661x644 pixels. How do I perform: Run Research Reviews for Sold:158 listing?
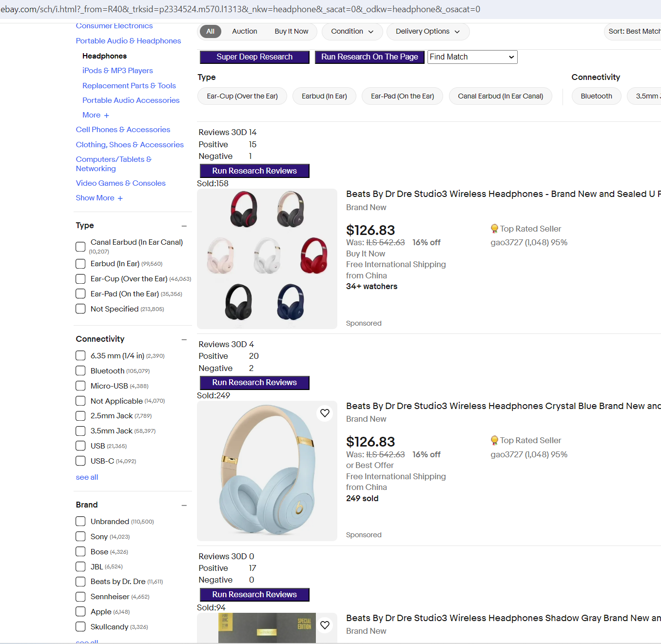(x=254, y=171)
